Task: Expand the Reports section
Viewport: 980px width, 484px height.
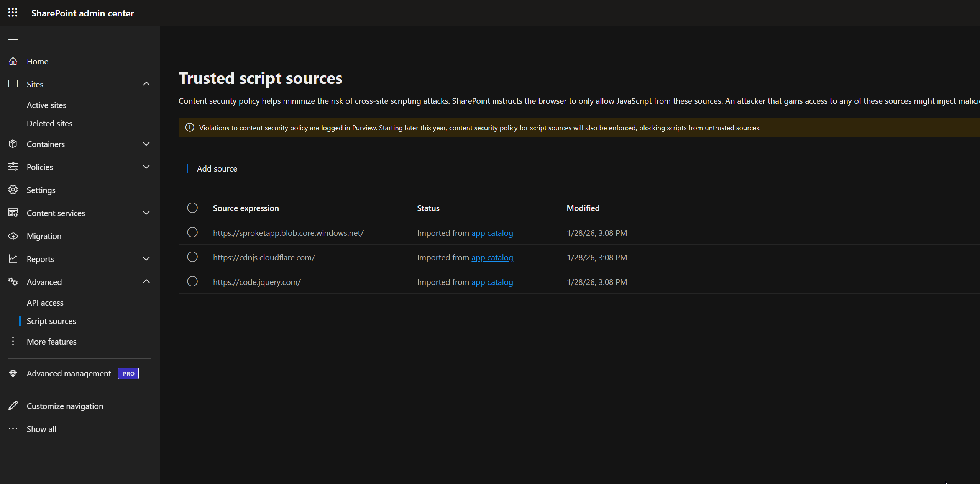Action: (146, 258)
